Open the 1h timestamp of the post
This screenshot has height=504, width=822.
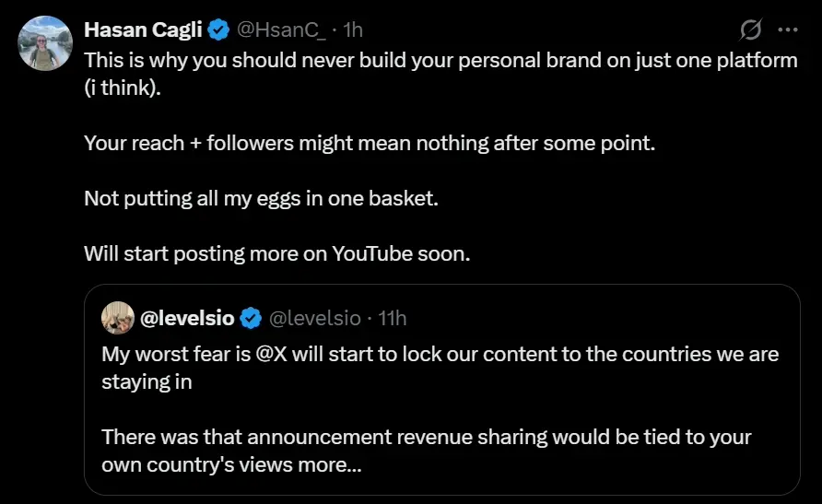(x=353, y=30)
